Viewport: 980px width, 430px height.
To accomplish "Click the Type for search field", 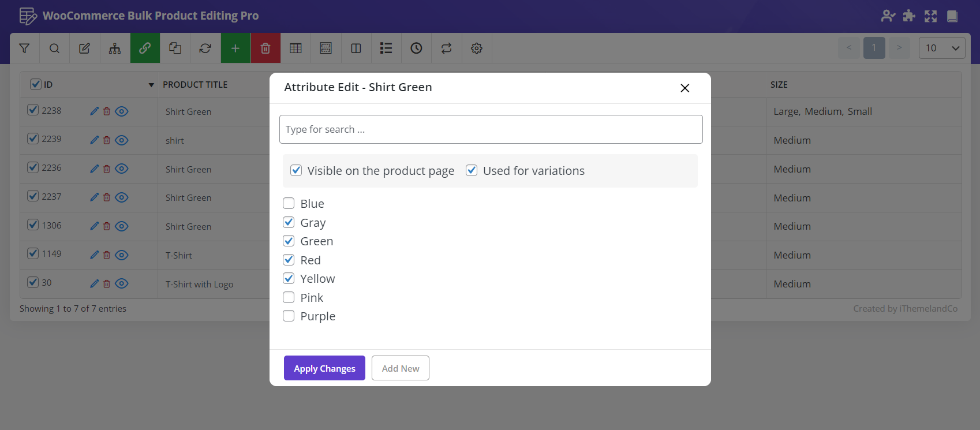I will [491, 129].
